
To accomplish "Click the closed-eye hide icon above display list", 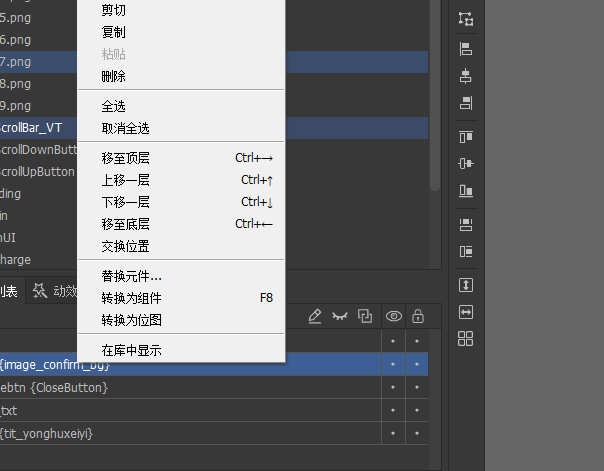I will [x=340, y=316].
